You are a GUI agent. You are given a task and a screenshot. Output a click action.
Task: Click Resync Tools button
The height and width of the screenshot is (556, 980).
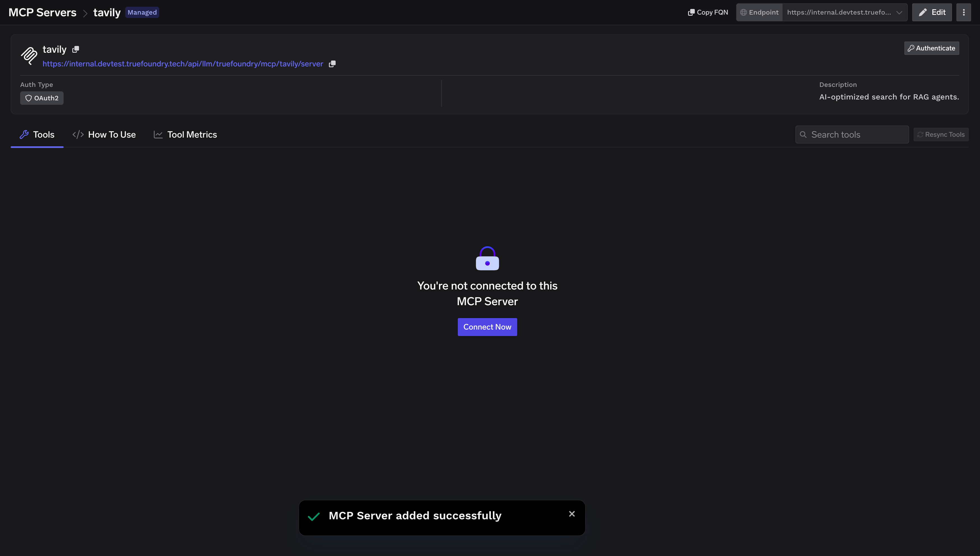pos(941,135)
